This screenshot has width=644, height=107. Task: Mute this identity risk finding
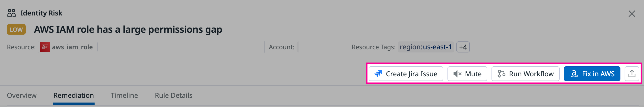(467, 74)
